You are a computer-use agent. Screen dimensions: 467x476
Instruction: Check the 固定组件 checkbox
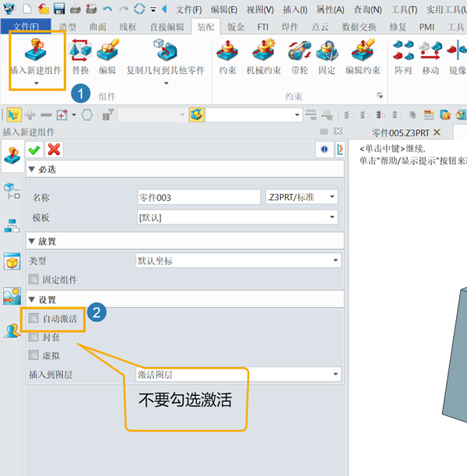(33, 279)
